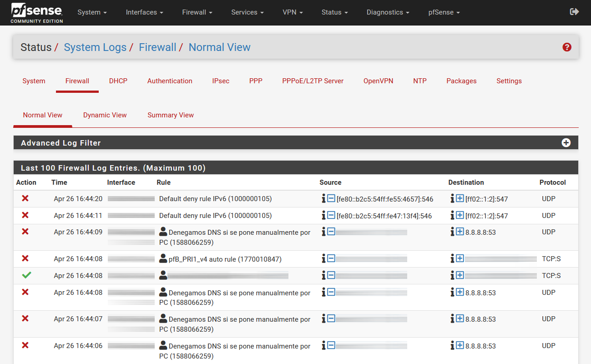The width and height of the screenshot is (591, 364).
Task: Click the destination plus icon in the green checkmark row
Action: 460,275
